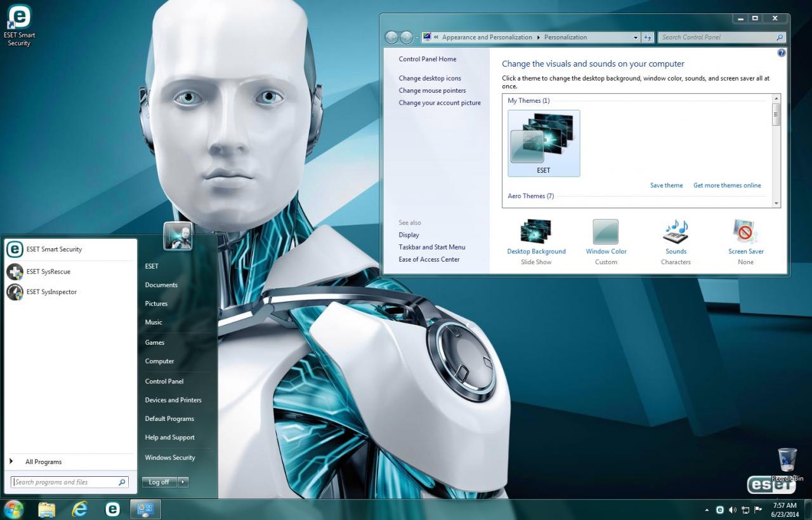This screenshot has height=520, width=812.
Task: Expand All Programs in the Start menu
Action: point(70,462)
